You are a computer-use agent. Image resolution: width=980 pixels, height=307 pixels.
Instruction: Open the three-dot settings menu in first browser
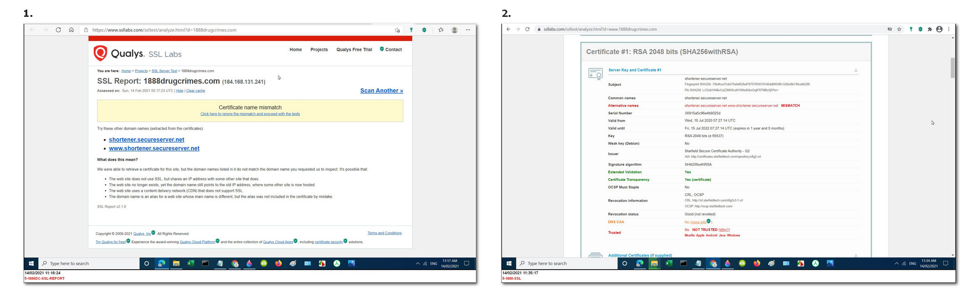[x=468, y=30]
